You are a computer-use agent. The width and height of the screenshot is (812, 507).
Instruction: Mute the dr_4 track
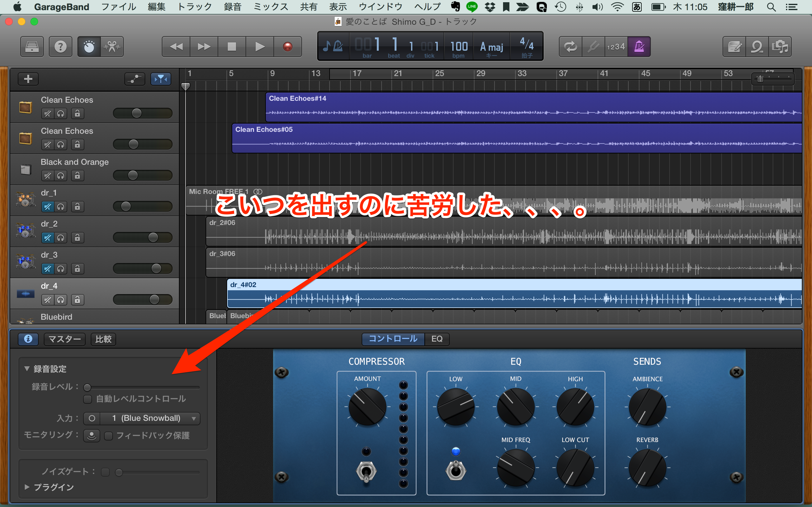tap(48, 300)
